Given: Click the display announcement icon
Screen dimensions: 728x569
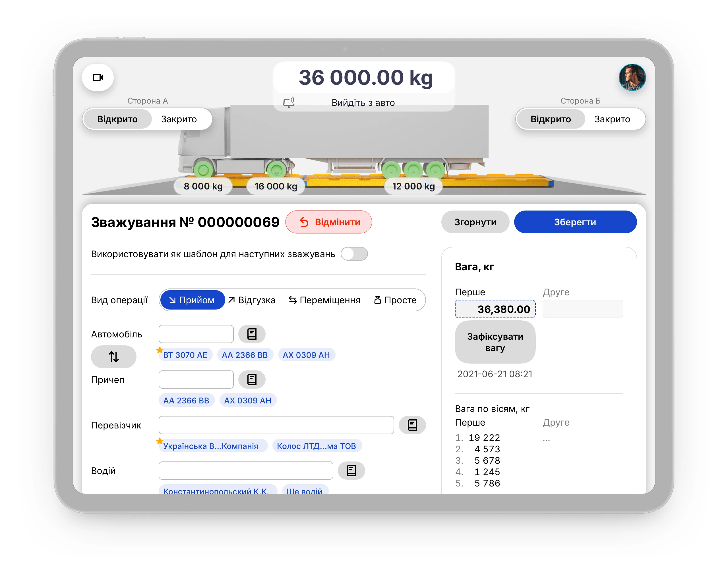Looking at the screenshot, I should pyautogui.click(x=289, y=102).
